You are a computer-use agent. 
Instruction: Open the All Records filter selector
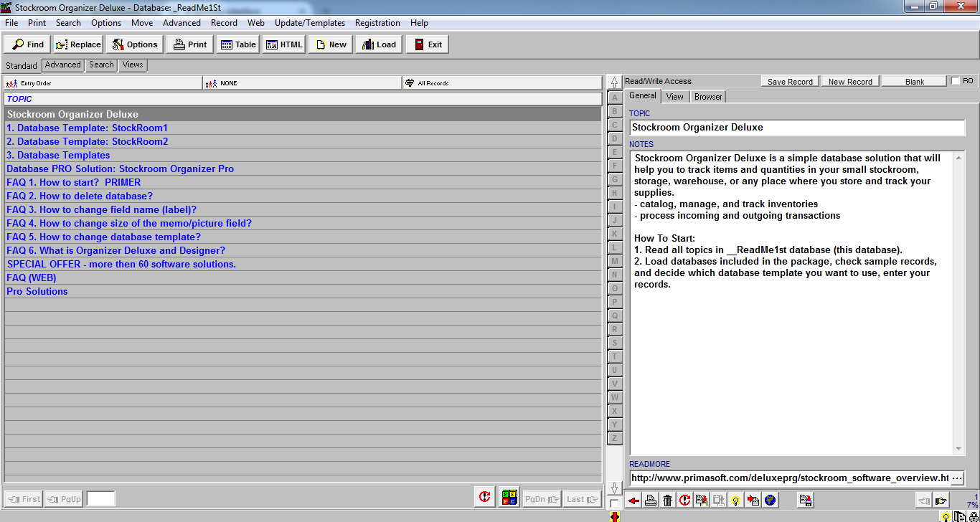tap(501, 83)
